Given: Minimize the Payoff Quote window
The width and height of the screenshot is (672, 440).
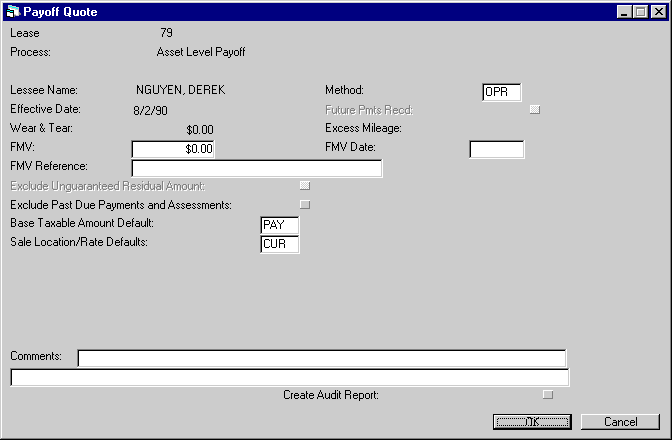Looking at the screenshot, I should pyautogui.click(x=624, y=12).
